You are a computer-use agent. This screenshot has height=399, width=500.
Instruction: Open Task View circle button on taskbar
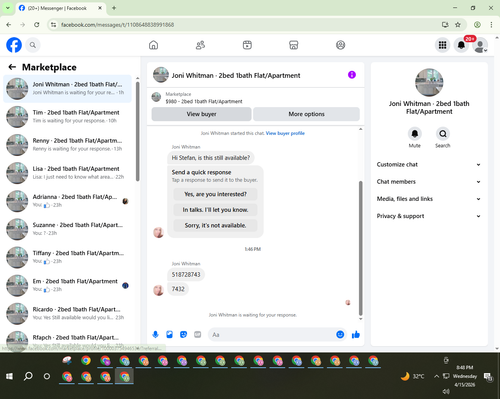[47, 376]
